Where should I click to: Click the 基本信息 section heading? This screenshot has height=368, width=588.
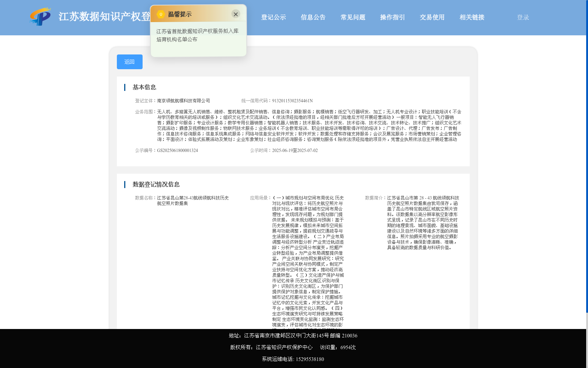[x=144, y=87]
